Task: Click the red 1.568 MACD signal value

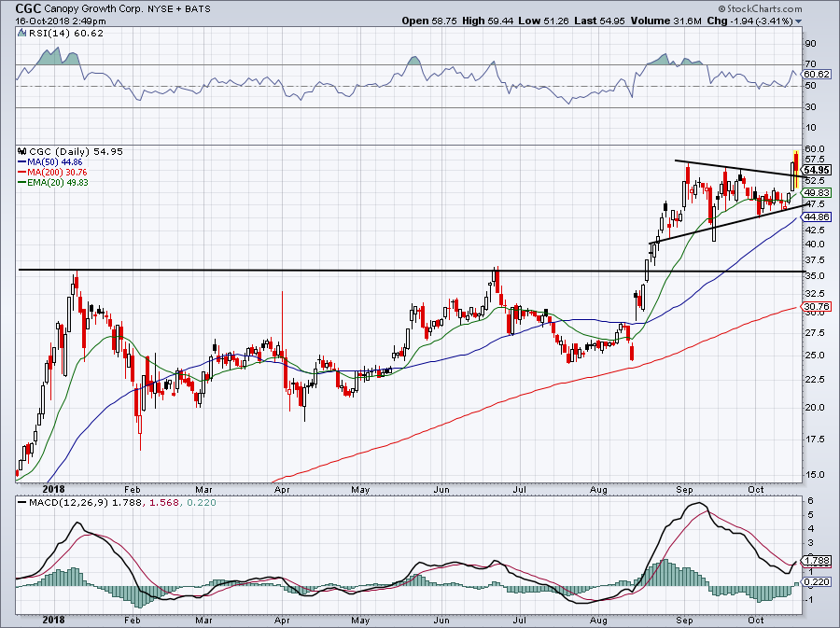Action: 163,503
